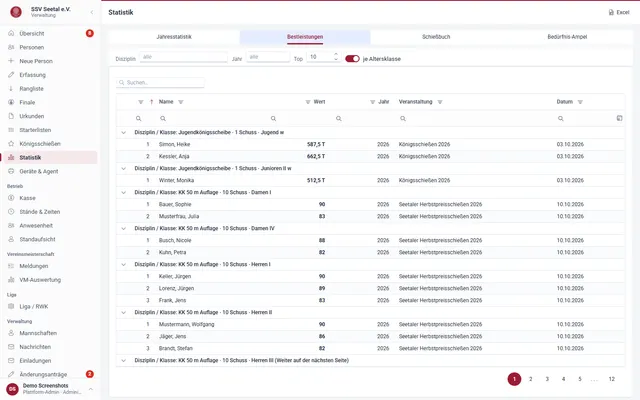Open the Übersicht sidebar icon

pyautogui.click(x=11, y=33)
